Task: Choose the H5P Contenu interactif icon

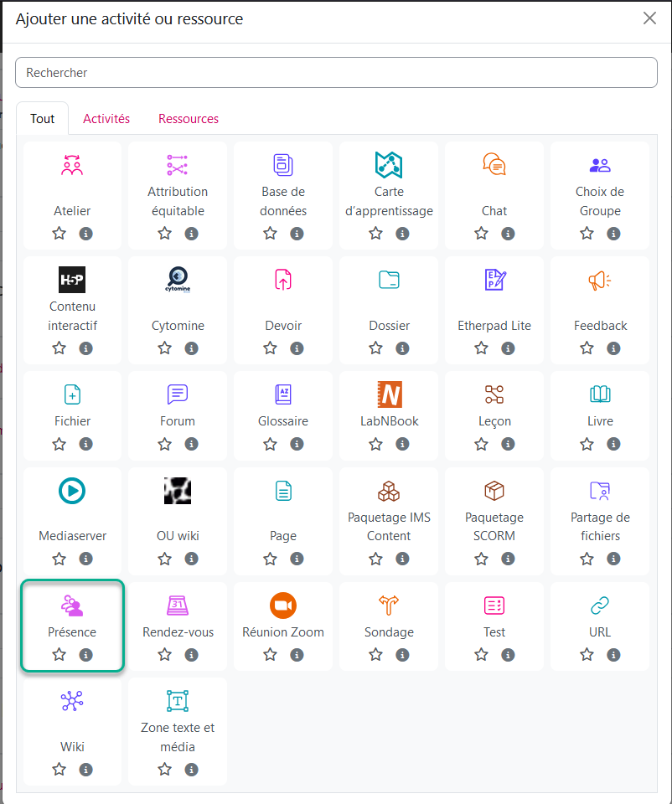Action: [72, 280]
